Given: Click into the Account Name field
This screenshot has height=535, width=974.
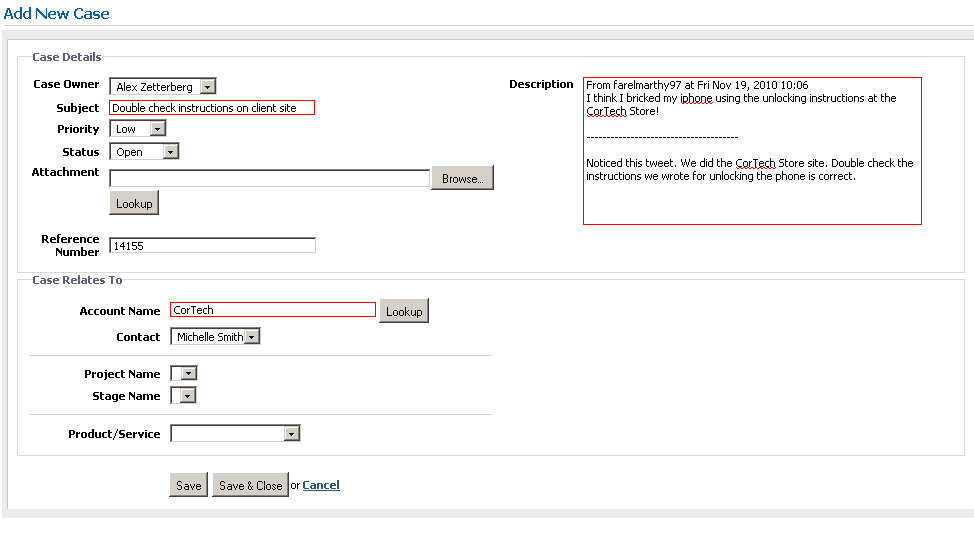Looking at the screenshot, I should [273, 309].
